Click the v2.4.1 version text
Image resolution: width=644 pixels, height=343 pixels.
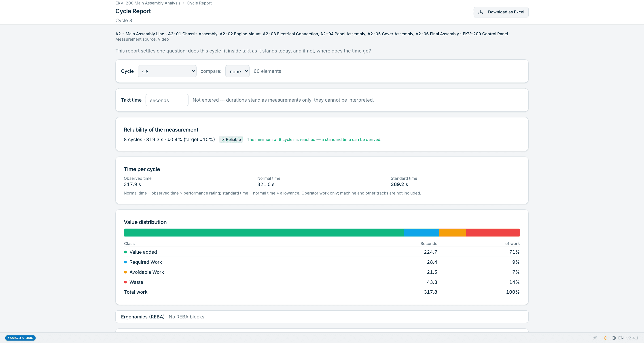pyautogui.click(x=632, y=338)
